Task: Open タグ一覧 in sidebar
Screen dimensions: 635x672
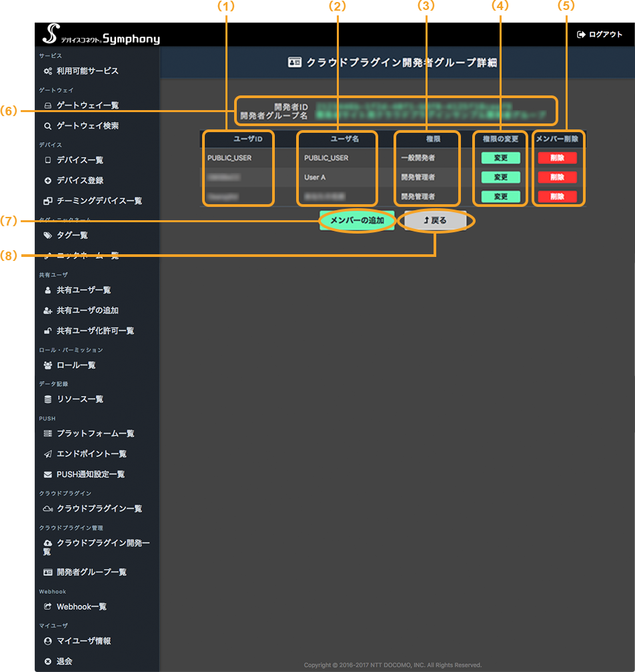Action: (72, 236)
